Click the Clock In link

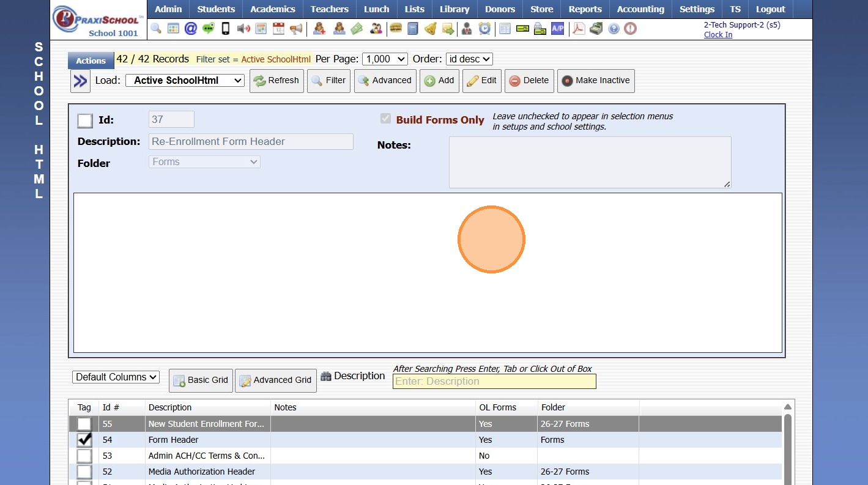(x=718, y=35)
